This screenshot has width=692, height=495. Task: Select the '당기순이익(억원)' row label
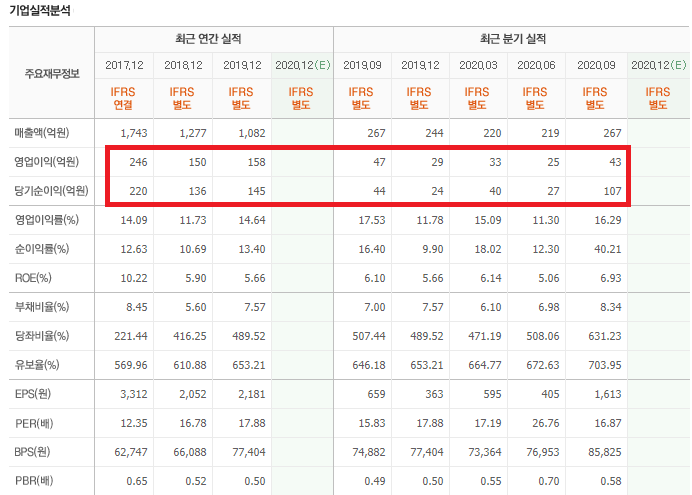[x=52, y=191]
